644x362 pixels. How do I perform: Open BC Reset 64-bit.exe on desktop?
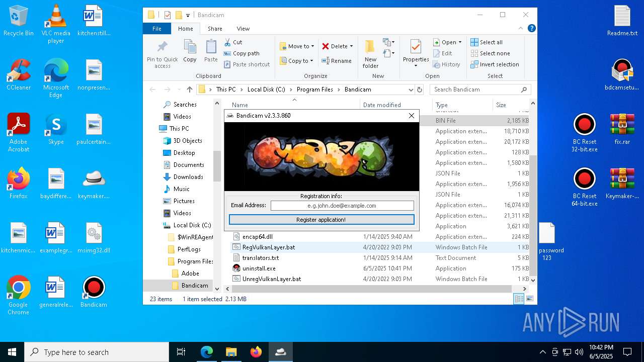tap(584, 187)
